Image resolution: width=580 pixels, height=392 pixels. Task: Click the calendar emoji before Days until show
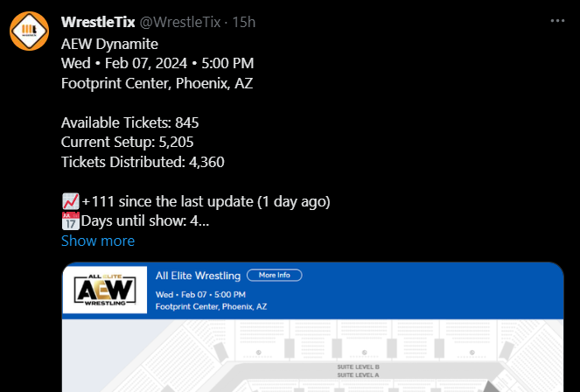point(71,220)
